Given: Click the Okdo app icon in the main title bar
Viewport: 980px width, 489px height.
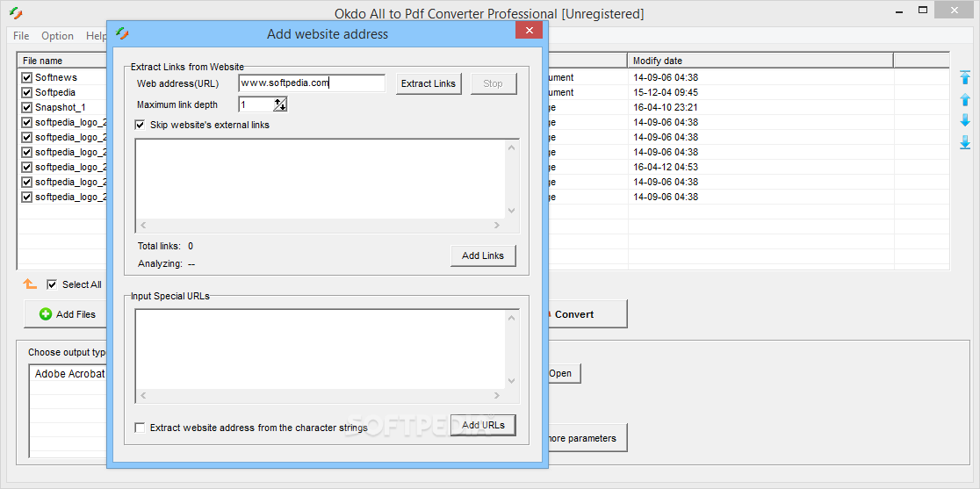Looking at the screenshot, I should [17, 13].
